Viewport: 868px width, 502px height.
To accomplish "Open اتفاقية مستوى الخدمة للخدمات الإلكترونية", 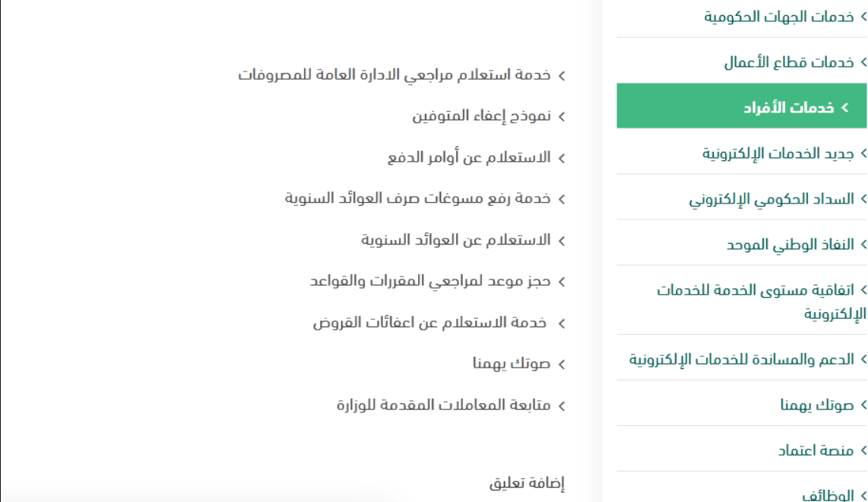I will point(761,302).
